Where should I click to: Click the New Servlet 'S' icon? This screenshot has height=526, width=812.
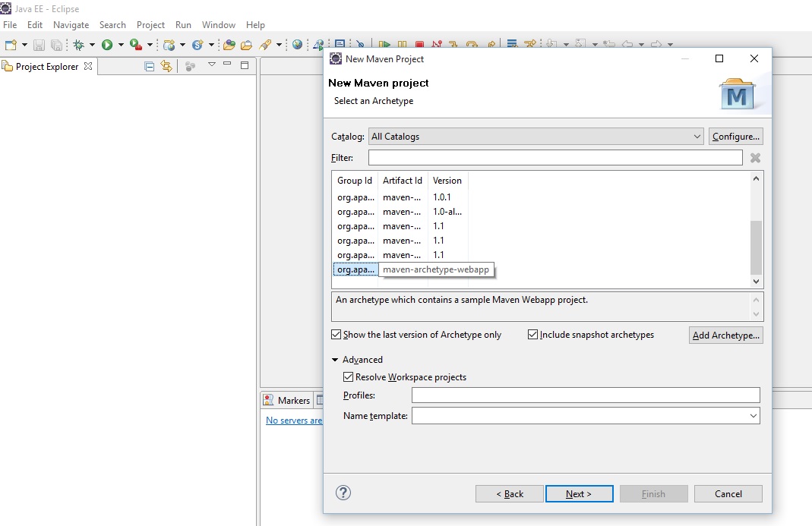click(x=197, y=45)
